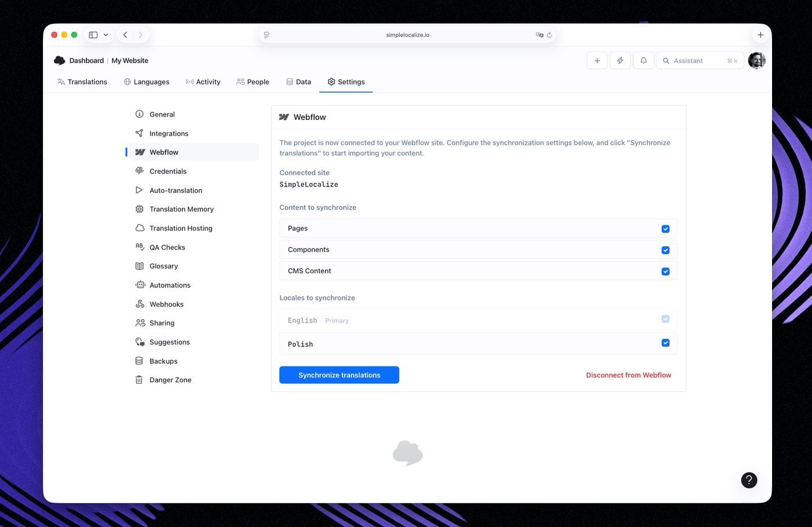This screenshot has height=527, width=812.
Task: Open the help question mark bubble
Action: pos(749,480)
